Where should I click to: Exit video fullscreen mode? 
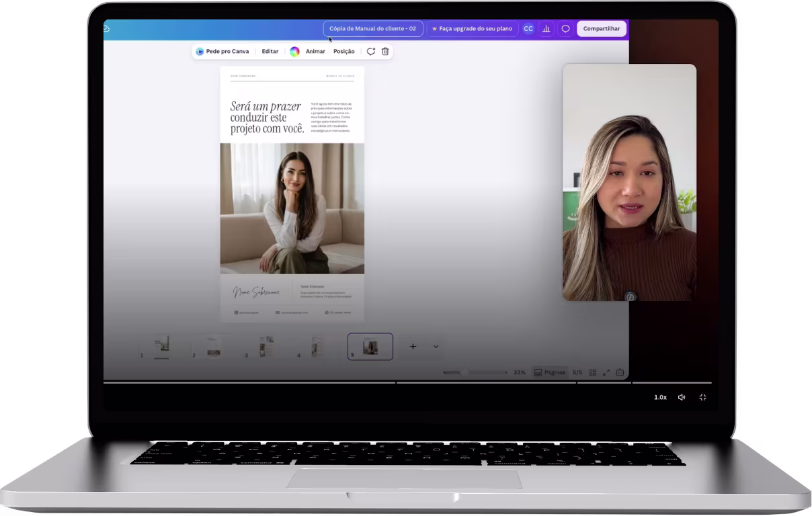(702, 397)
